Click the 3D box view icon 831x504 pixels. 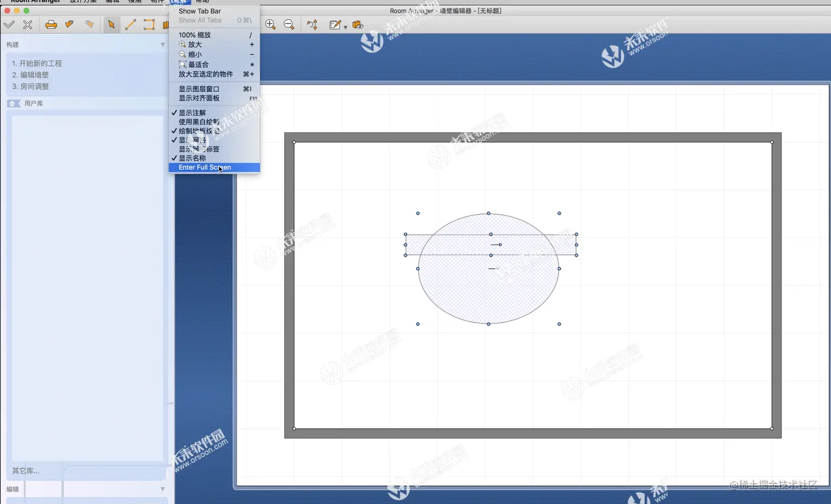click(358, 24)
